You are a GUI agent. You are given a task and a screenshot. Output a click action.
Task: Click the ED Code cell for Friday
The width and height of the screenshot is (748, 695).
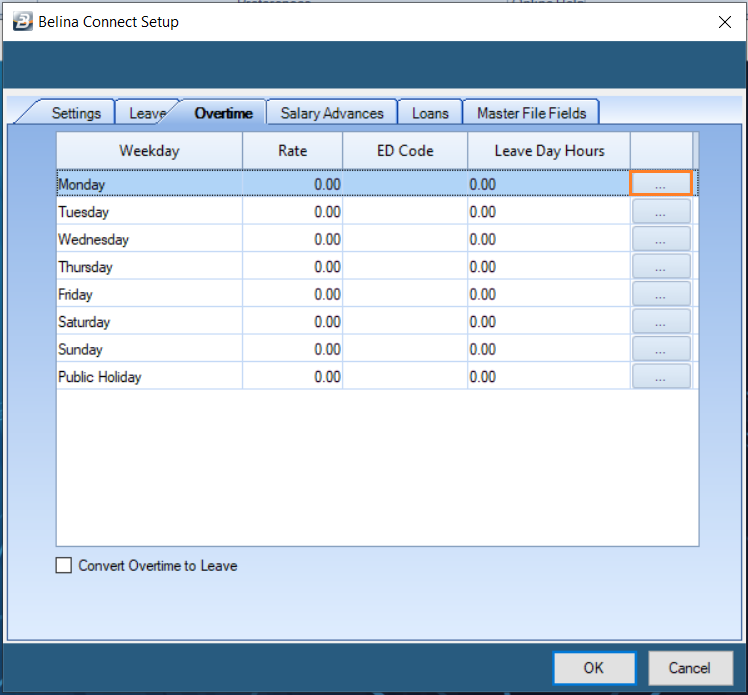click(x=405, y=294)
